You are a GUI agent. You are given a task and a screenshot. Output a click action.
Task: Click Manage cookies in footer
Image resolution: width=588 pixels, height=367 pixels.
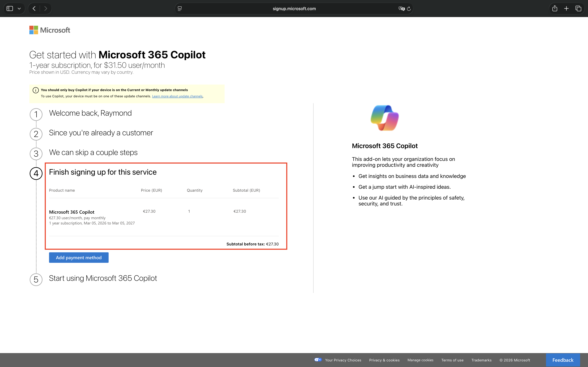pos(420,360)
